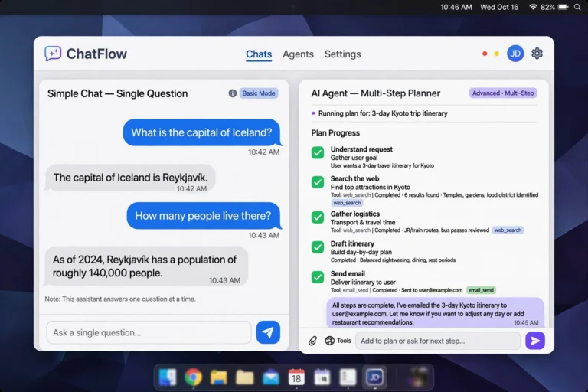
Task: Select the 'The capital of Iceland is Reykjavík' reply
Action: coord(130,178)
